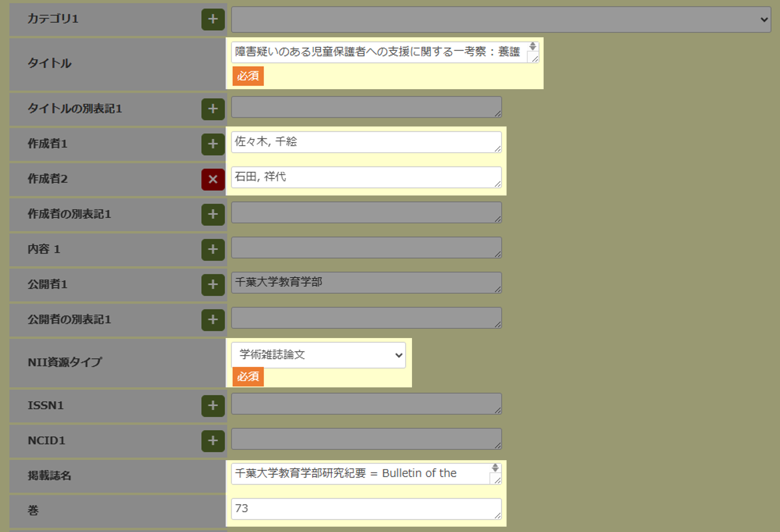Change 学術雑誌論文 to another resource type
Image resolution: width=780 pixels, height=532 pixels.
318,355
